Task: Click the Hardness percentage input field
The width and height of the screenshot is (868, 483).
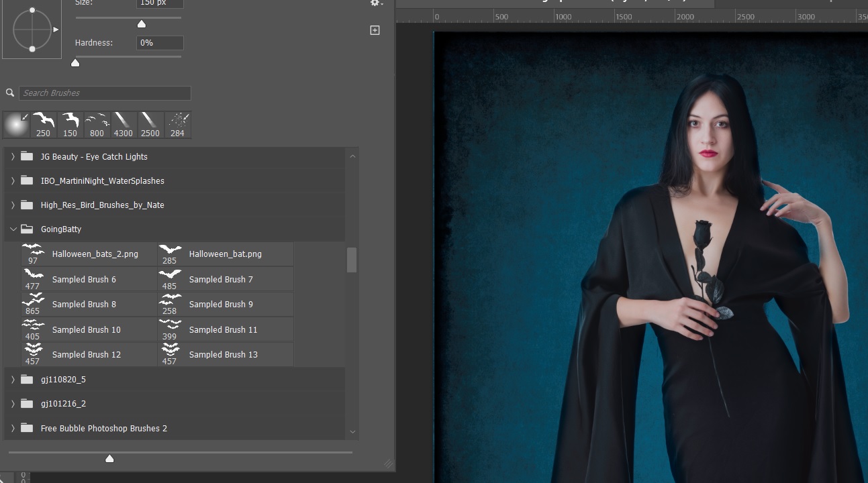Action: [x=160, y=43]
